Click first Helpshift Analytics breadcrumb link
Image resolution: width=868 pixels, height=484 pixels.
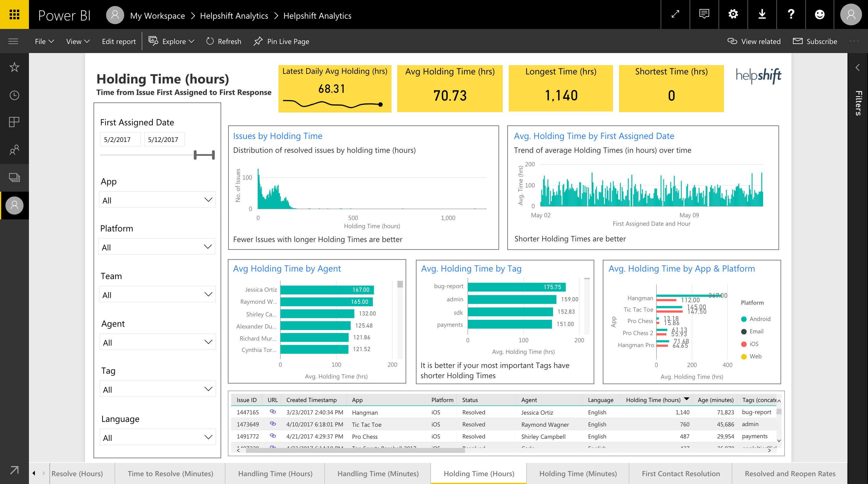point(234,15)
